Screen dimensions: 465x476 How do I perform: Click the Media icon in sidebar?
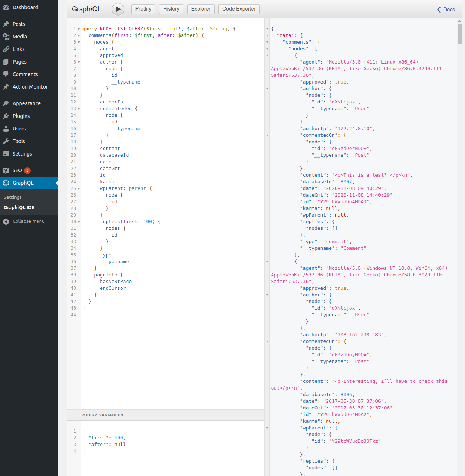tap(6, 37)
